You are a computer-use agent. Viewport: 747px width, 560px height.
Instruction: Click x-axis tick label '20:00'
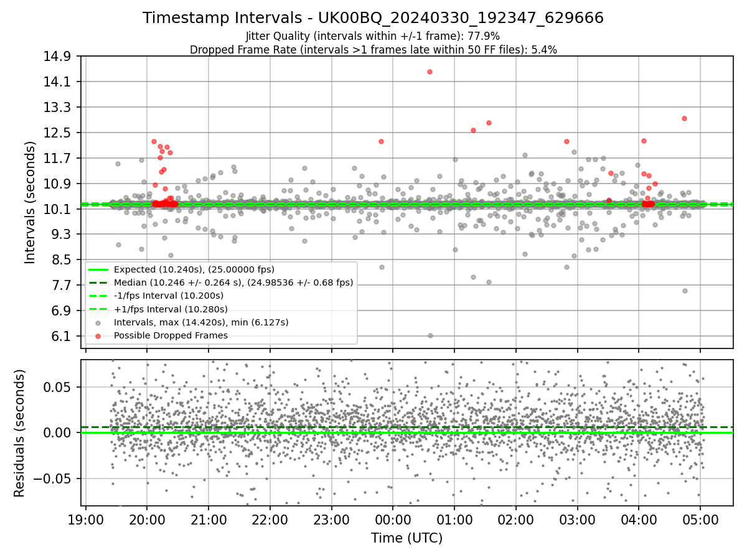tap(147, 520)
